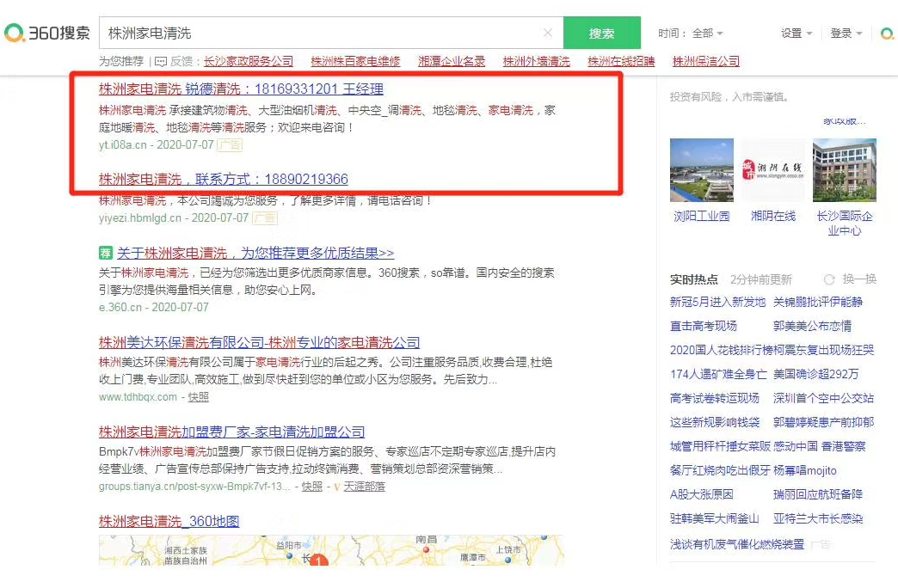898x588 pixels.
Task: Click the yt.i08a.cn green URL text
Action: 122,145
